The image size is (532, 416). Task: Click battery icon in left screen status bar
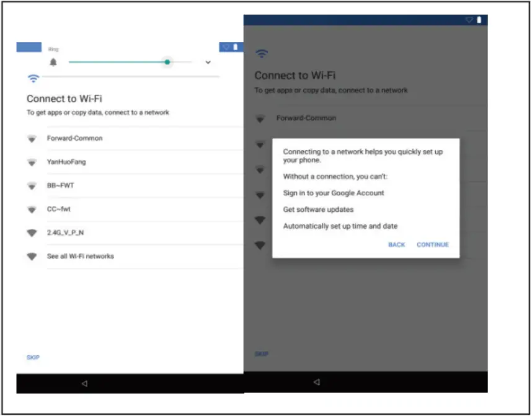tap(236, 47)
